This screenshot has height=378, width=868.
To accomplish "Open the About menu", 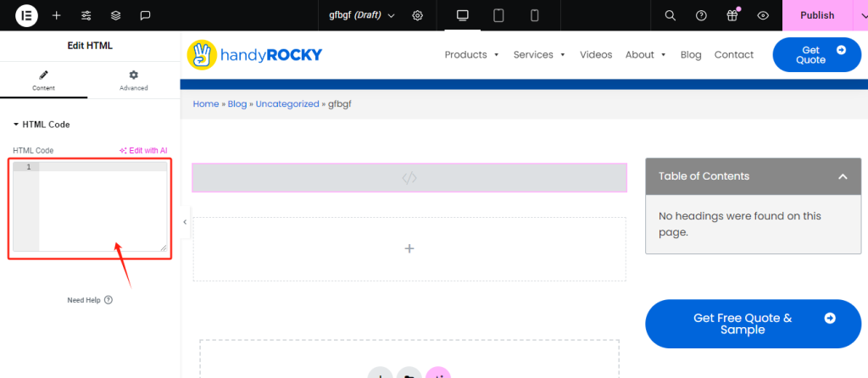I will click(x=645, y=55).
